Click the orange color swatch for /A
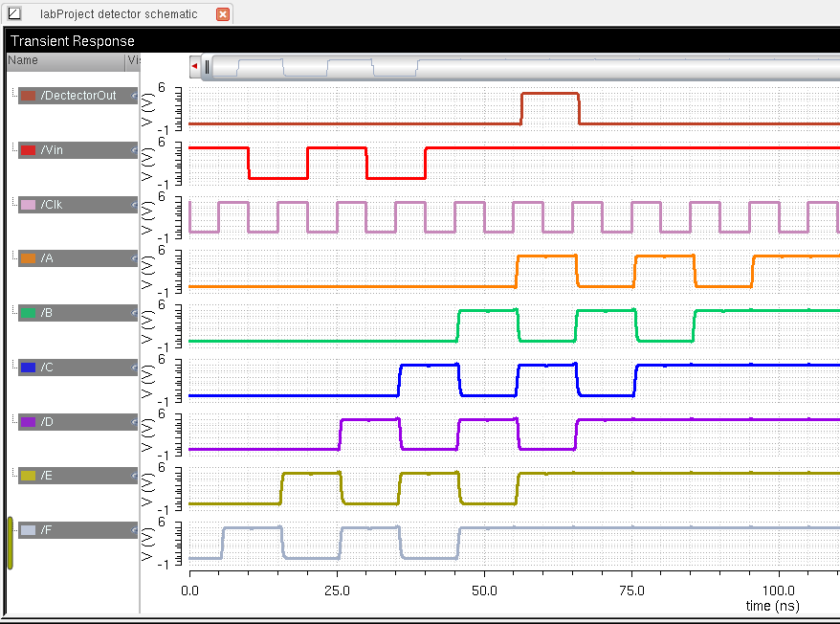The image size is (840, 624). click(28, 259)
